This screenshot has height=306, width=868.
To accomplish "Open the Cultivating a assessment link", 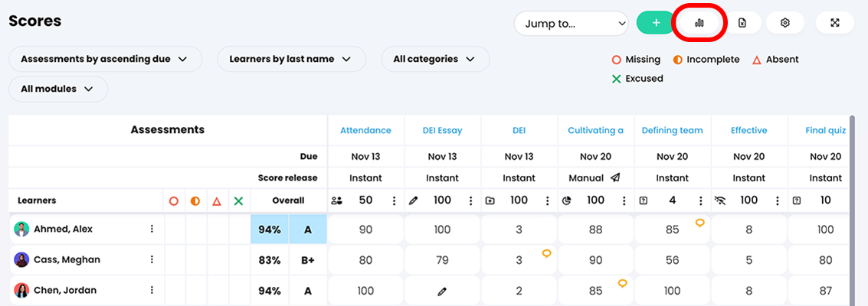I will (x=595, y=131).
